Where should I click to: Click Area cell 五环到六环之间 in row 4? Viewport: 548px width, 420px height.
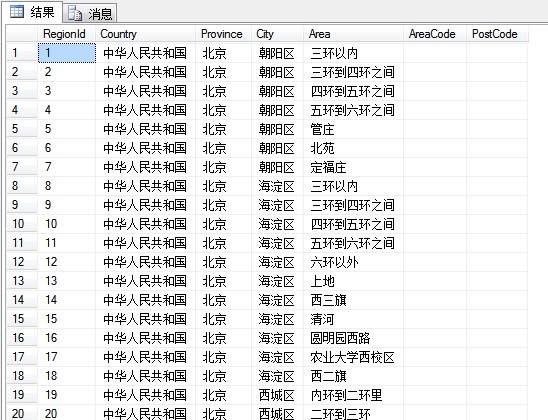(353, 110)
